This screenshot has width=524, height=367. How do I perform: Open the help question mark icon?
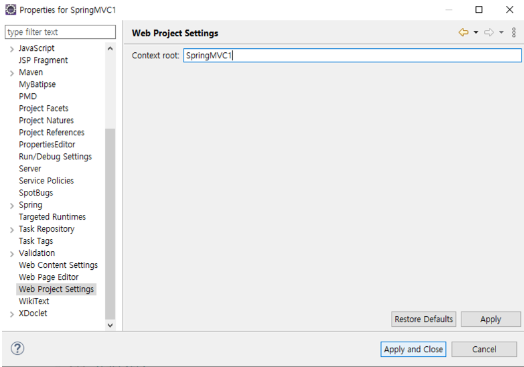[x=17, y=348]
